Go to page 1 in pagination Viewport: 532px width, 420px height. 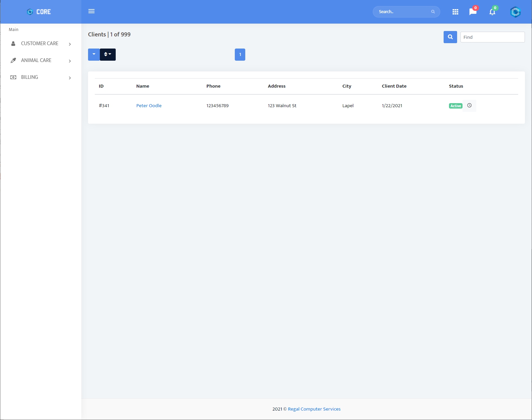(x=240, y=55)
